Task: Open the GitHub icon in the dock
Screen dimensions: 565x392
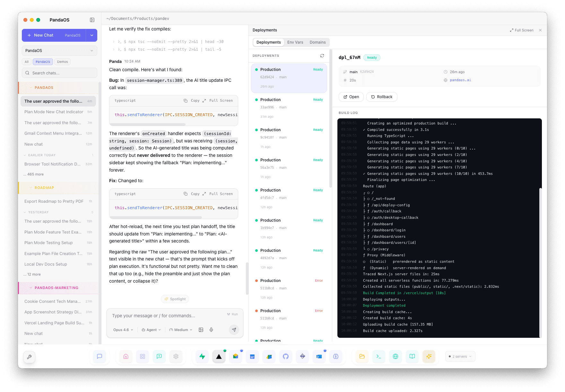Action: [286, 356]
